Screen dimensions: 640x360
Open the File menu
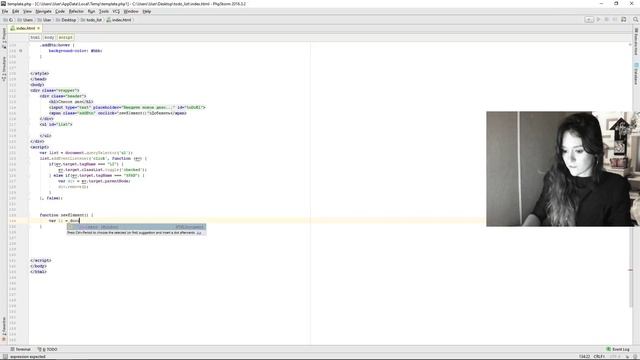point(5,11)
